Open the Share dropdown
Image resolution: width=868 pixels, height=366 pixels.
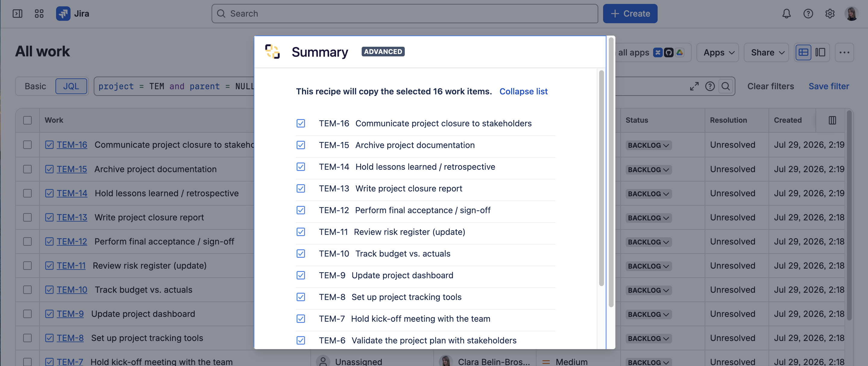(x=766, y=52)
